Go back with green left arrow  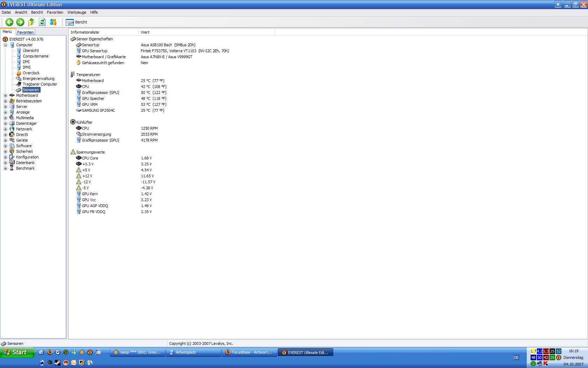point(9,22)
